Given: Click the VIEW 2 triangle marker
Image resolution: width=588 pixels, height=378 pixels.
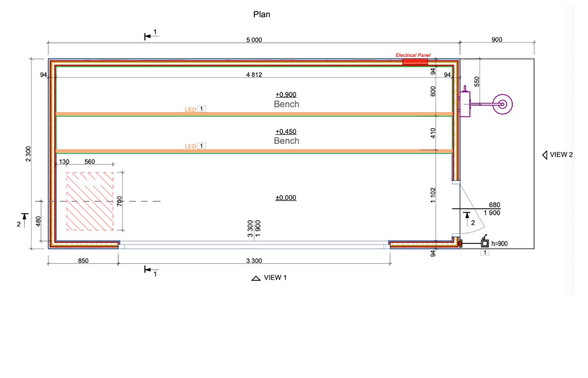Looking at the screenshot, I should coord(545,155).
